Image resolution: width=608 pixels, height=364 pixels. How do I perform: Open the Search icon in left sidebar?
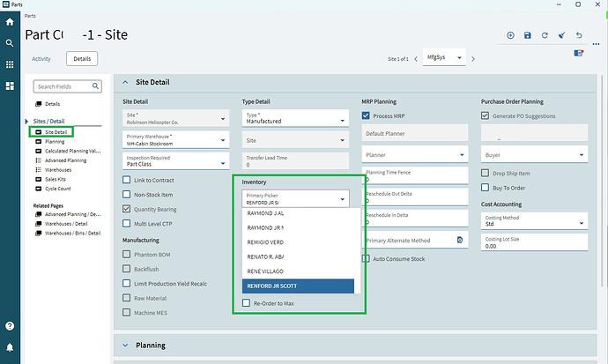(10, 43)
